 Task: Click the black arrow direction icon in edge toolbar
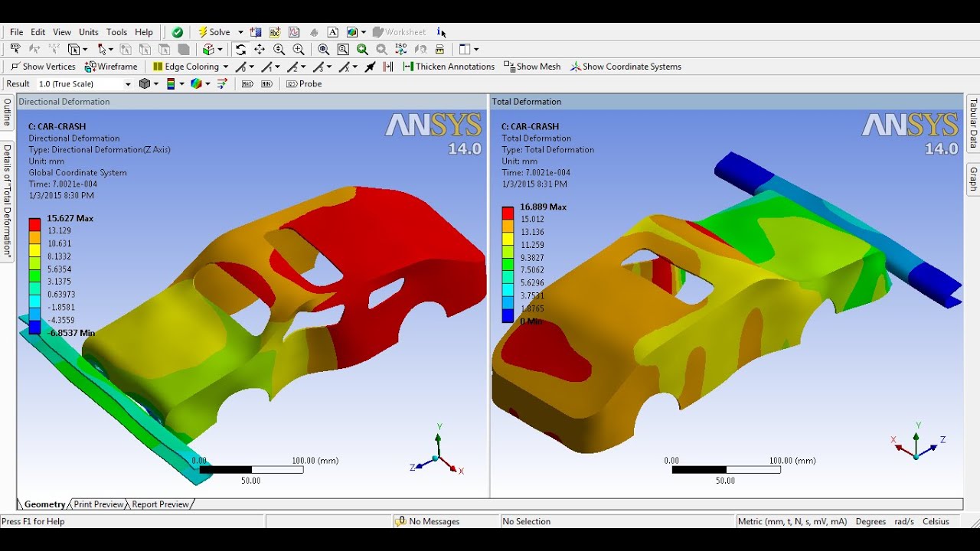tap(370, 67)
